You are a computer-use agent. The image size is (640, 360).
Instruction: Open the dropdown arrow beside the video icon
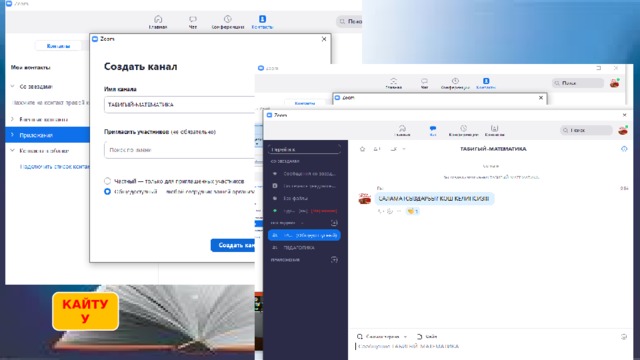click(x=404, y=149)
